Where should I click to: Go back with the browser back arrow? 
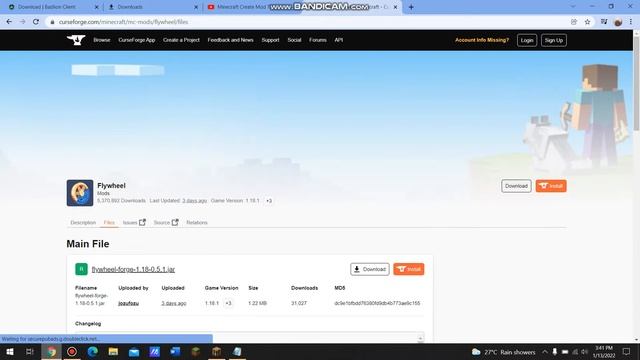click(x=9, y=22)
